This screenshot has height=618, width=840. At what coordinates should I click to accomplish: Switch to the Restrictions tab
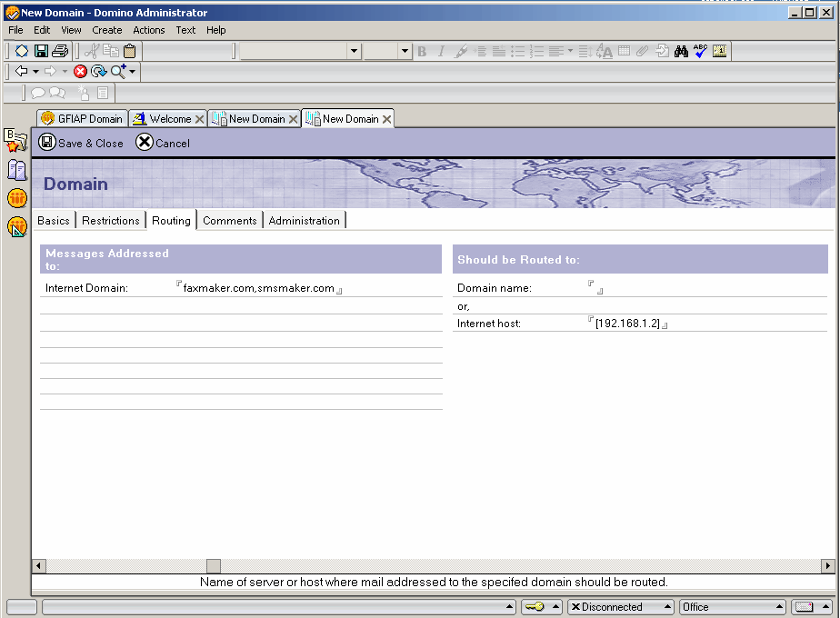coord(110,221)
